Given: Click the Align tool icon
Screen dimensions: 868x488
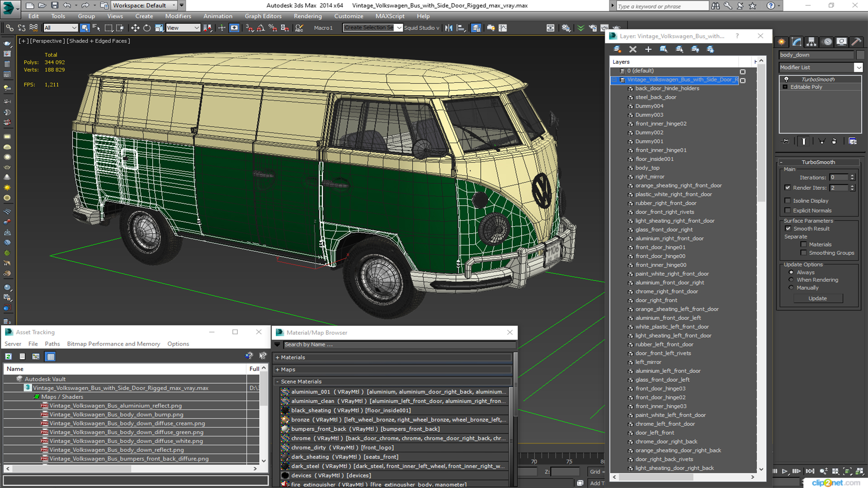Looking at the screenshot, I should click(461, 28).
